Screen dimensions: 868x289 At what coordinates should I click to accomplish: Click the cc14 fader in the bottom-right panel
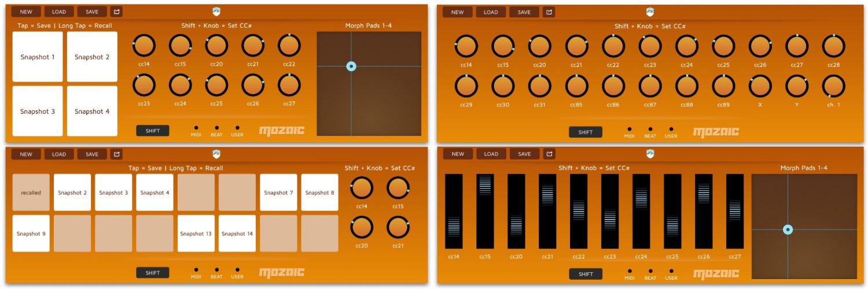(454, 212)
